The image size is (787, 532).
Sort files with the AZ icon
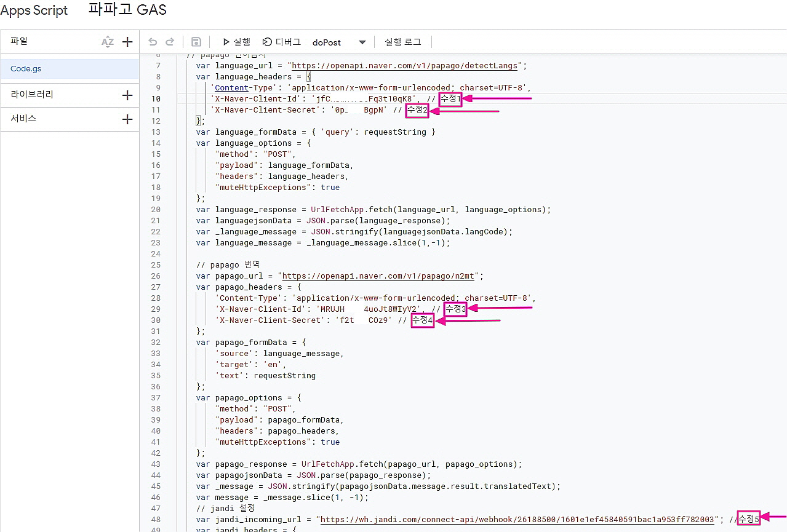(x=108, y=42)
